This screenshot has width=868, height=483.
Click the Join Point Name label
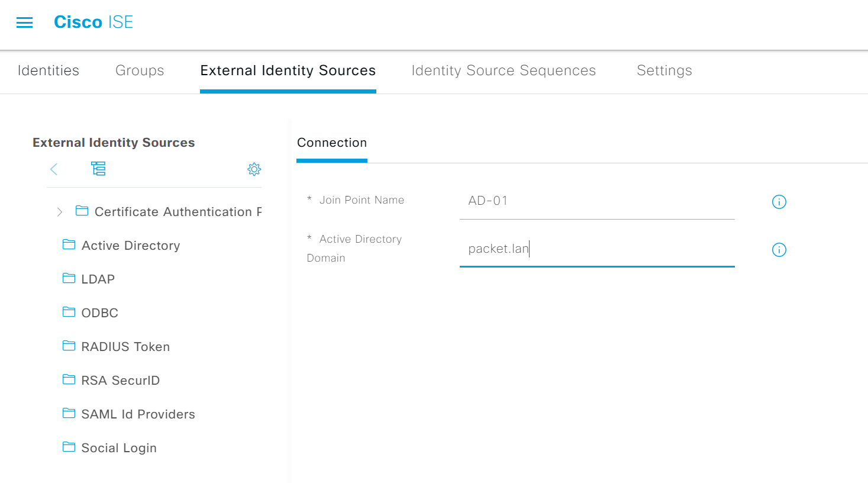[362, 200]
